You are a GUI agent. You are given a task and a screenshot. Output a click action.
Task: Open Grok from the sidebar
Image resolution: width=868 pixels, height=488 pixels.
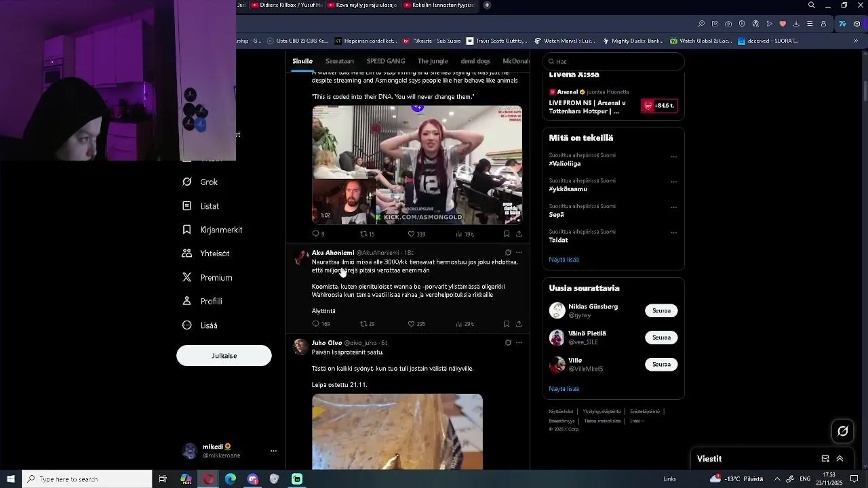pyautogui.click(x=200, y=182)
